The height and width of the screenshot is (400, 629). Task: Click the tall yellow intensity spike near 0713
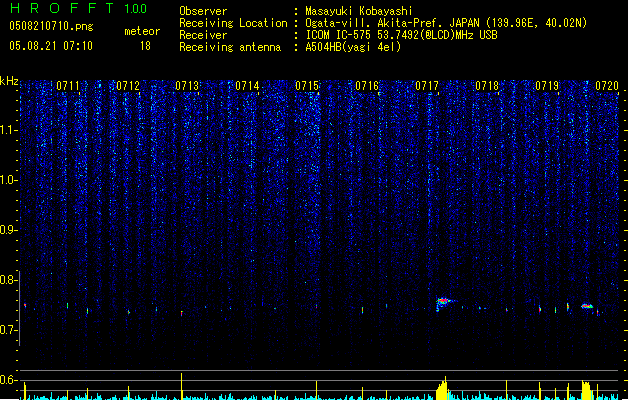click(182, 386)
